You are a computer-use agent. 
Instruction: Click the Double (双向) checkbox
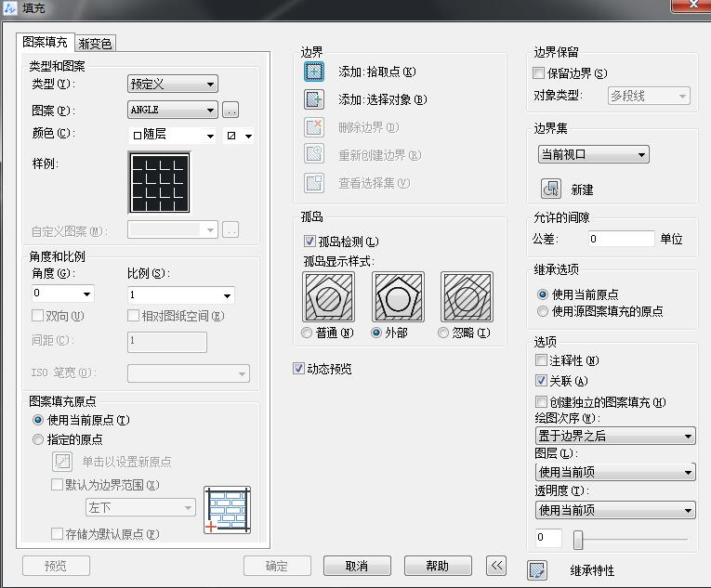(37, 315)
